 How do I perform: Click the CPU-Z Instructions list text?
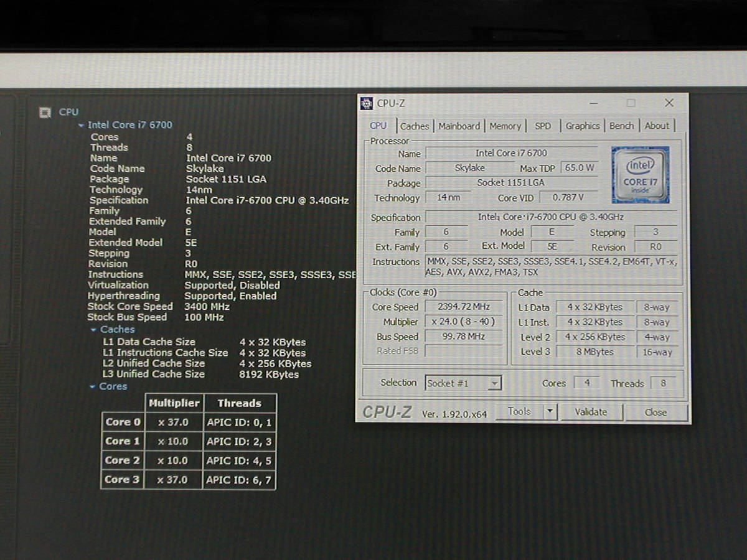point(551,267)
